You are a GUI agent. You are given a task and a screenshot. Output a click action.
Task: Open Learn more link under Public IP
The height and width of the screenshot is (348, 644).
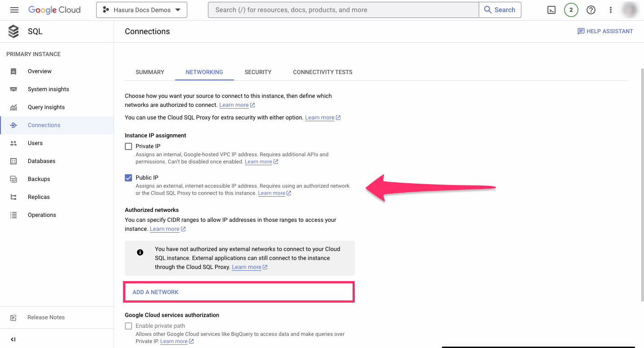coord(275,193)
